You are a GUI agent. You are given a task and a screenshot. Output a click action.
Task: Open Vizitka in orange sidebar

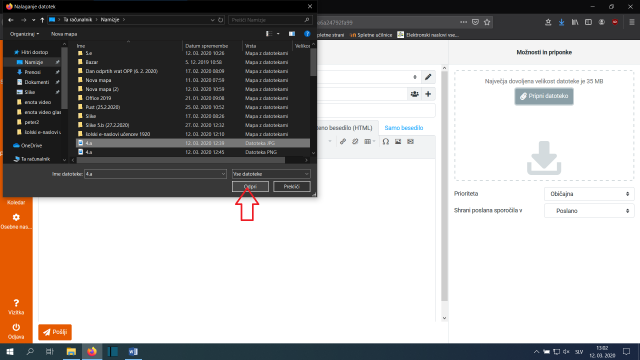pyautogui.click(x=16, y=307)
